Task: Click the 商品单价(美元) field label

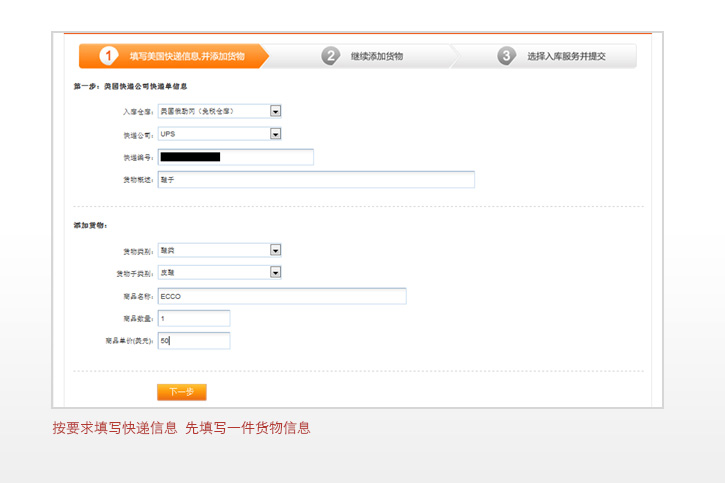Action: pos(128,341)
